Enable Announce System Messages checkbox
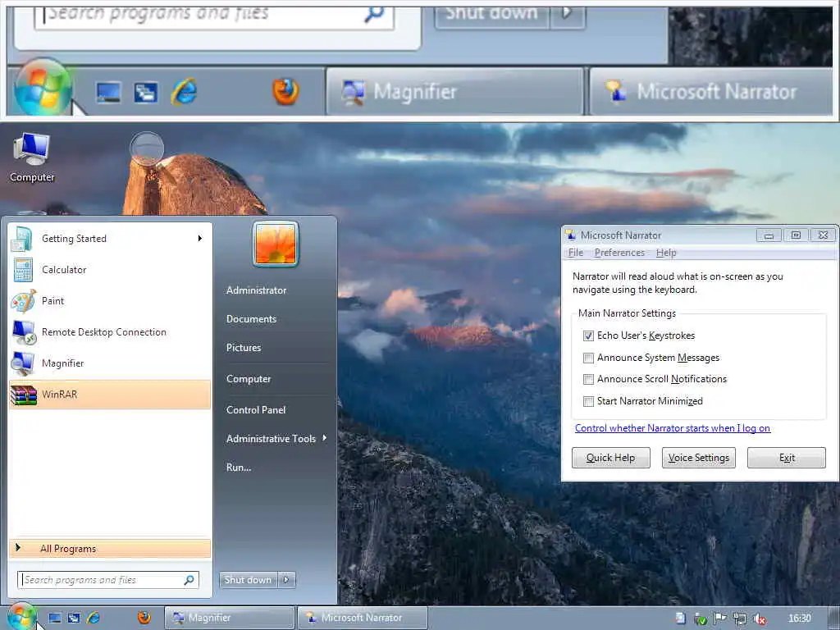Image resolution: width=840 pixels, height=630 pixels. pos(588,358)
